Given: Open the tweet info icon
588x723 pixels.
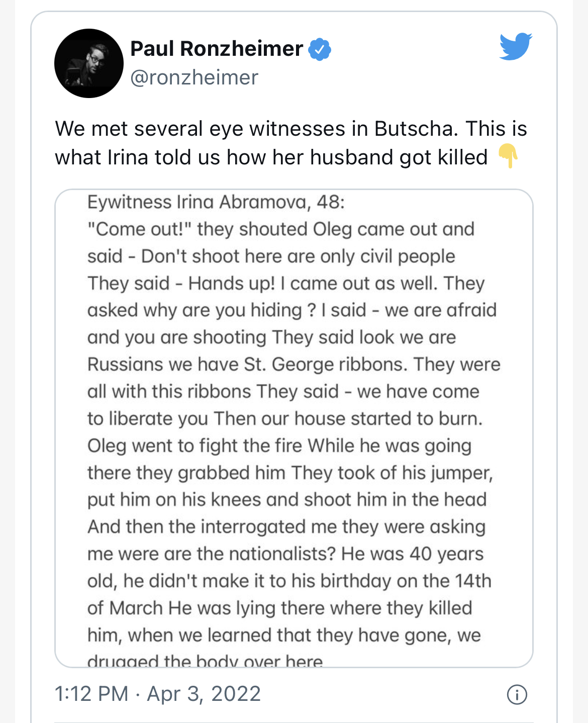Looking at the screenshot, I should pyautogui.click(x=517, y=694).
